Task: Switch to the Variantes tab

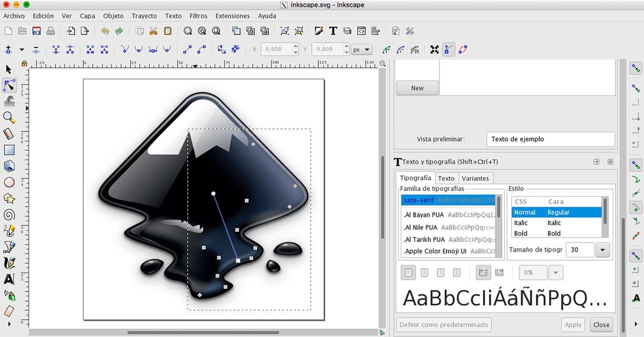Action: (x=475, y=178)
